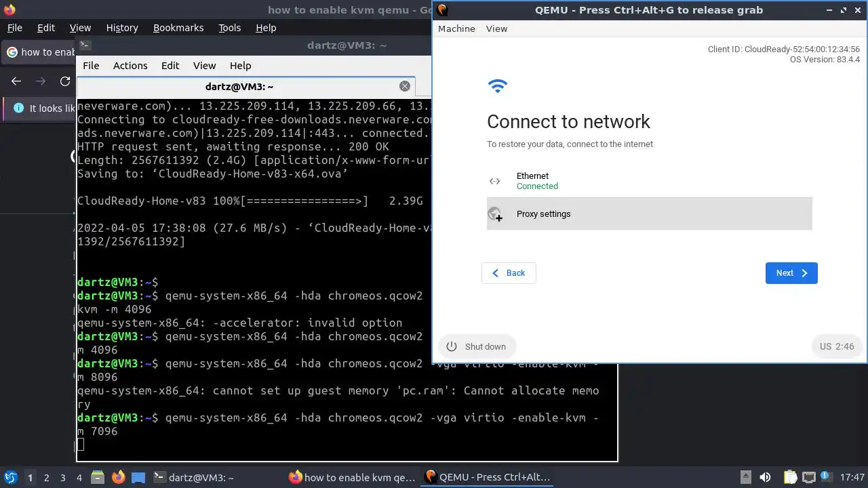868x488 pixels.
Task: Select QEMU window in the taskbar
Action: [488, 477]
